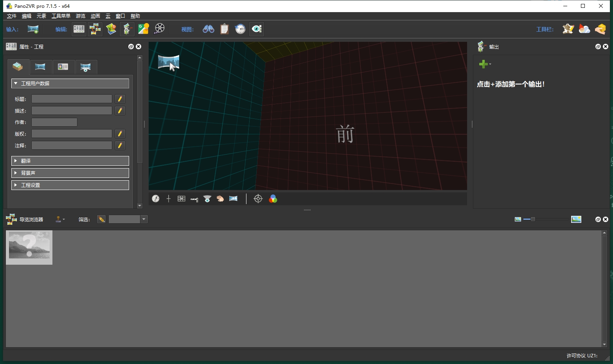The width and height of the screenshot is (613, 364).
Task: Toggle the grid overlay in the viewer toolbar
Action: click(x=181, y=199)
